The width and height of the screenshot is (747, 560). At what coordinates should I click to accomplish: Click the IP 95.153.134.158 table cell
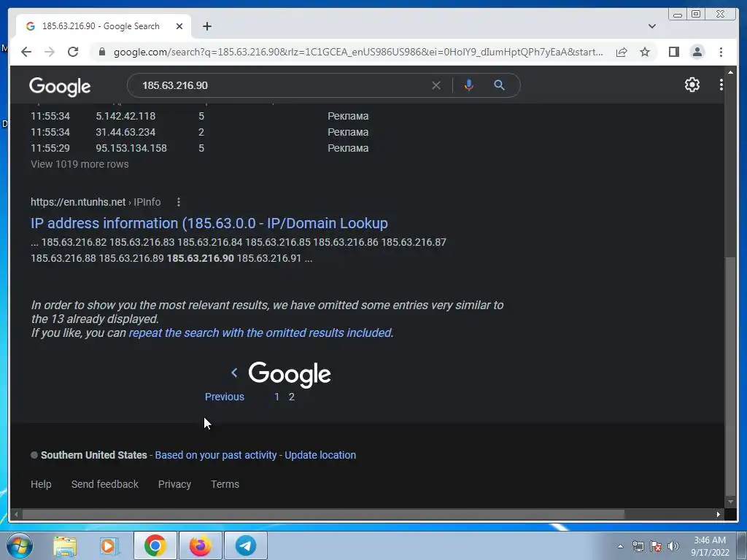[x=131, y=148]
